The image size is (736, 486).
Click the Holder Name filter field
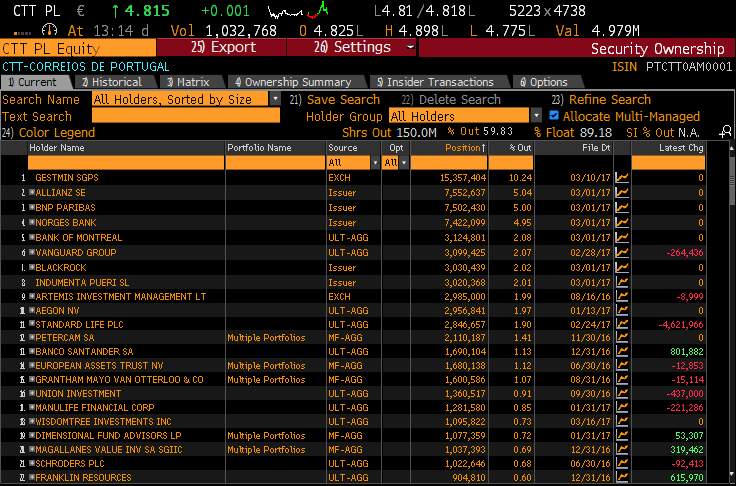126,162
